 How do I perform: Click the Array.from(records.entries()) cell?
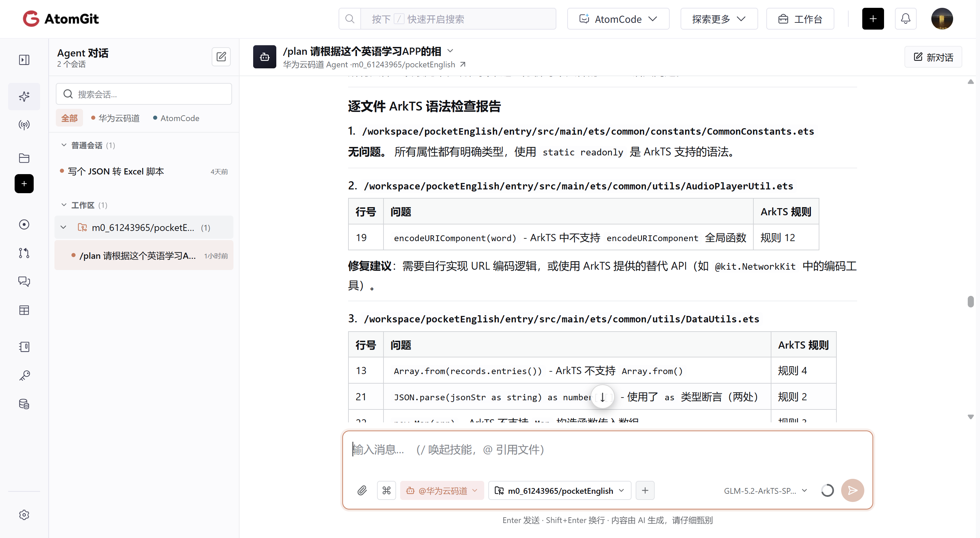577,371
